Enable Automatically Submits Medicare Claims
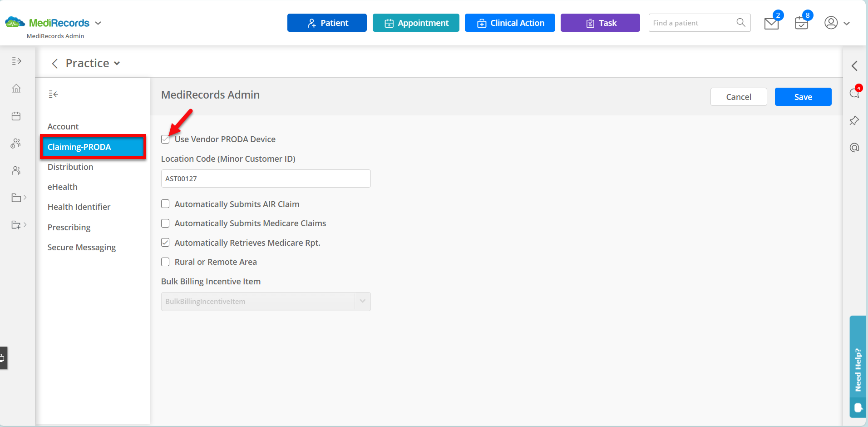Image resolution: width=868 pixels, height=427 pixels. coord(165,223)
